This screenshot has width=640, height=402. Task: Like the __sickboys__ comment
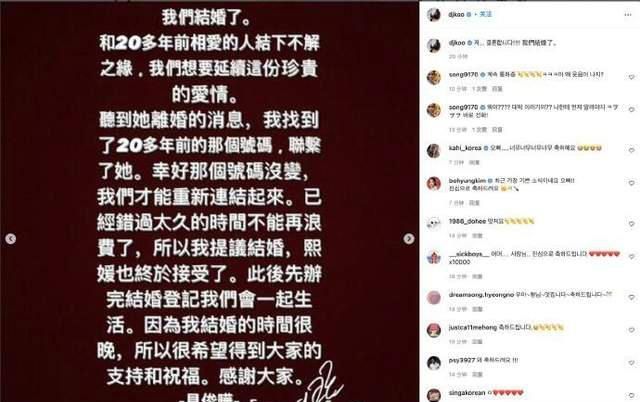coord(631,257)
